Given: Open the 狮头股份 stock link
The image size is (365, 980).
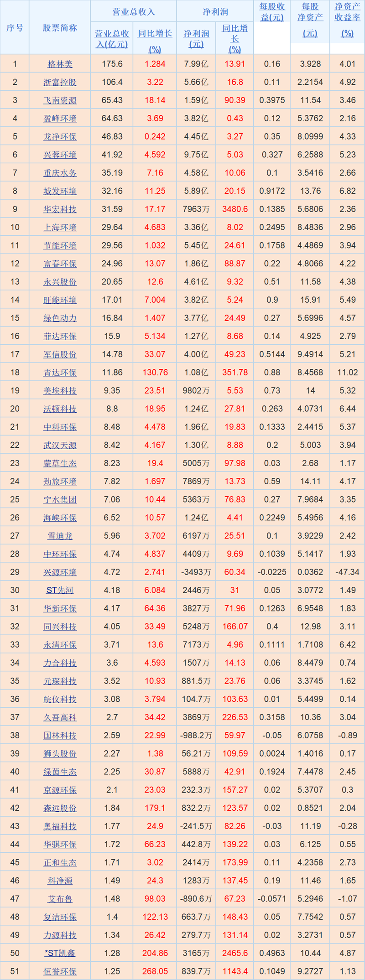Looking at the screenshot, I should click(x=60, y=754).
